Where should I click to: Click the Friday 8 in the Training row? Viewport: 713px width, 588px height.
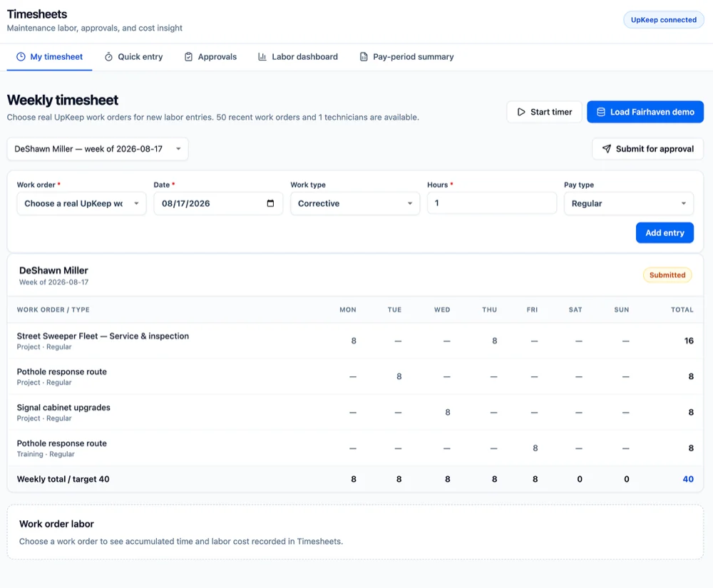point(535,448)
